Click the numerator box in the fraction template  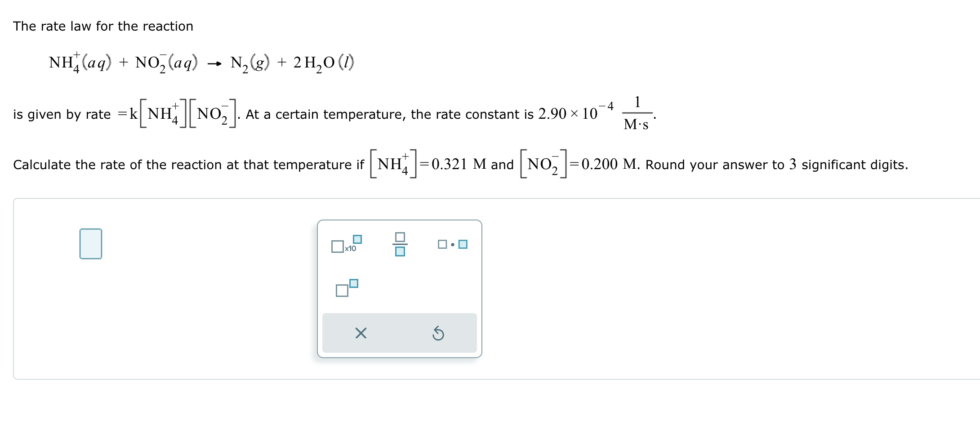click(x=400, y=236)
